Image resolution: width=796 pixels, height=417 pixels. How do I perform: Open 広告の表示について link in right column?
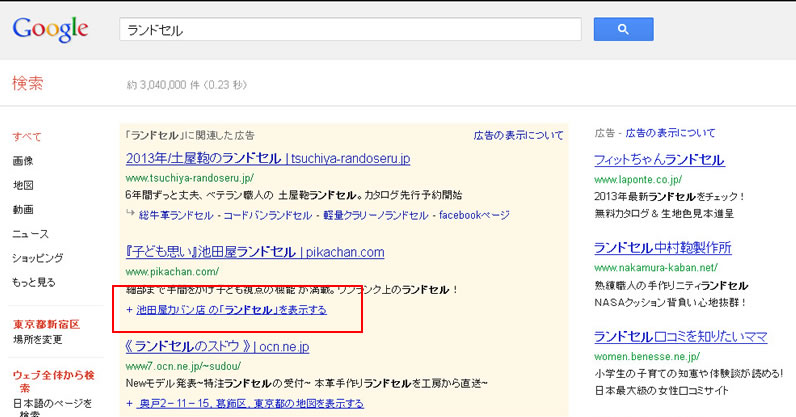pyautogui.click(x=670, y=133)
